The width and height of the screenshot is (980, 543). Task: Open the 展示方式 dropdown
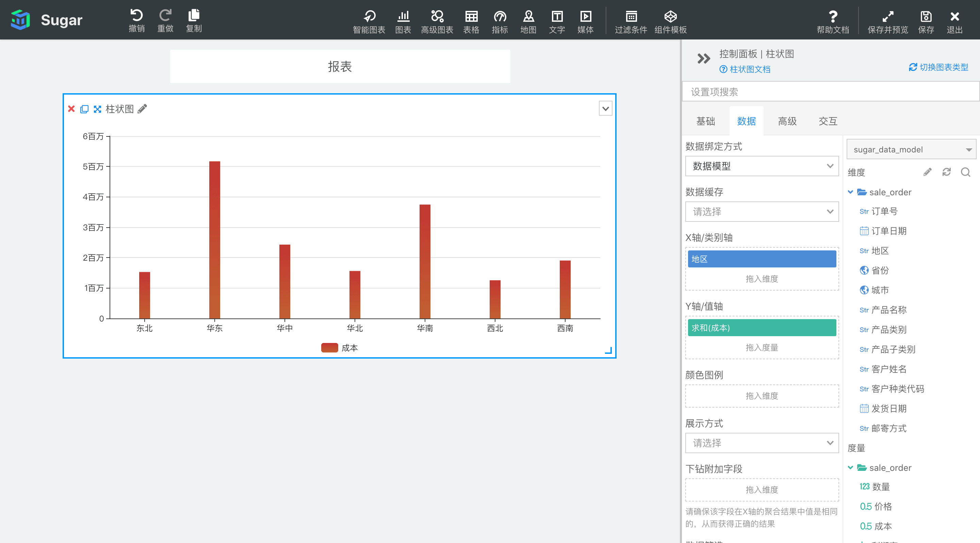pyautogui.click(x=762, y=443)
